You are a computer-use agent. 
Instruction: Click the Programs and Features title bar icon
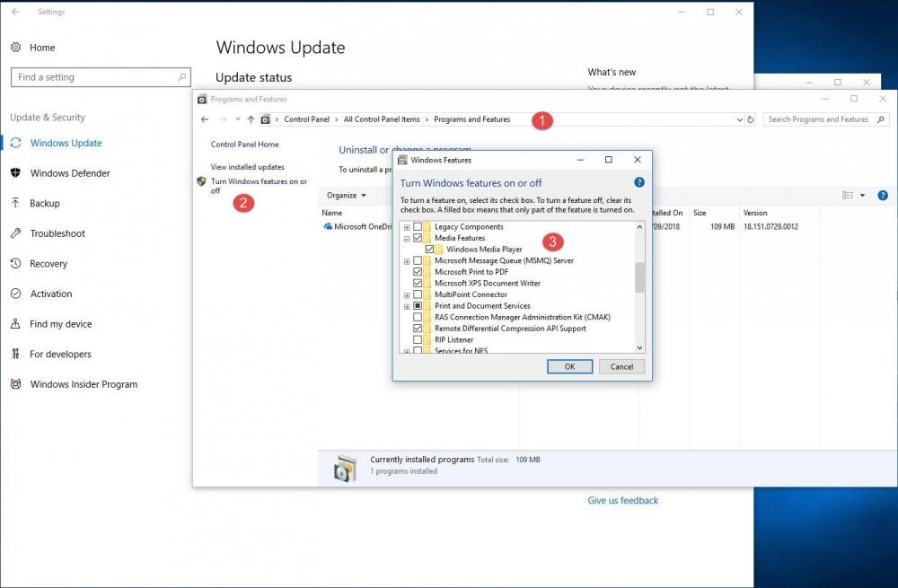pos(201,99)
